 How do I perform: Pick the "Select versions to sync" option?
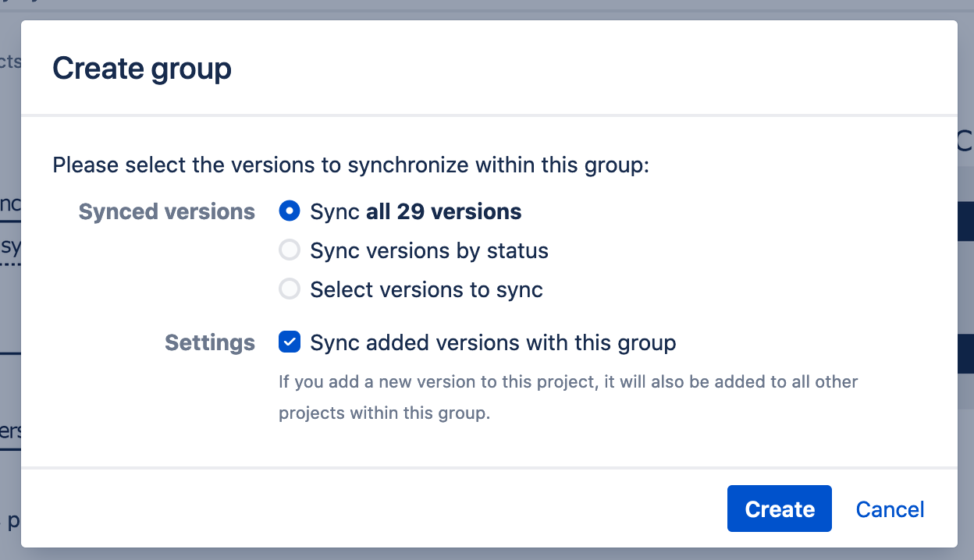(290, 289)
